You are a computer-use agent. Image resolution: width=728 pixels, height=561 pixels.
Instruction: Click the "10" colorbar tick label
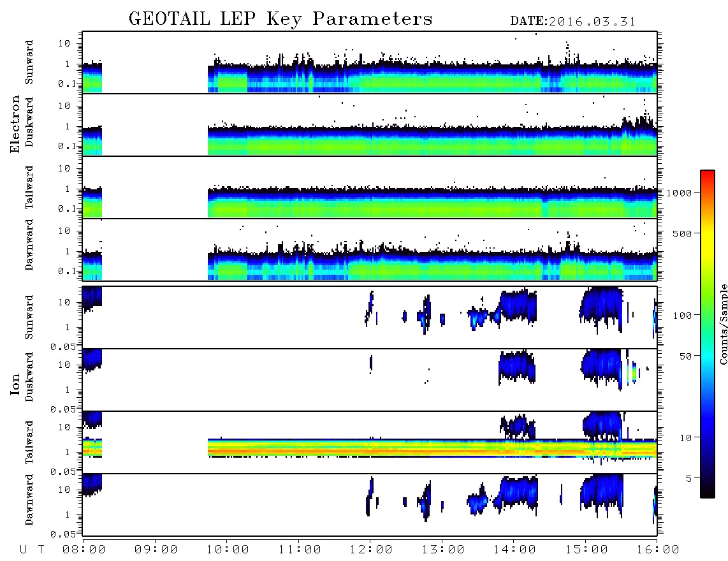686,438
